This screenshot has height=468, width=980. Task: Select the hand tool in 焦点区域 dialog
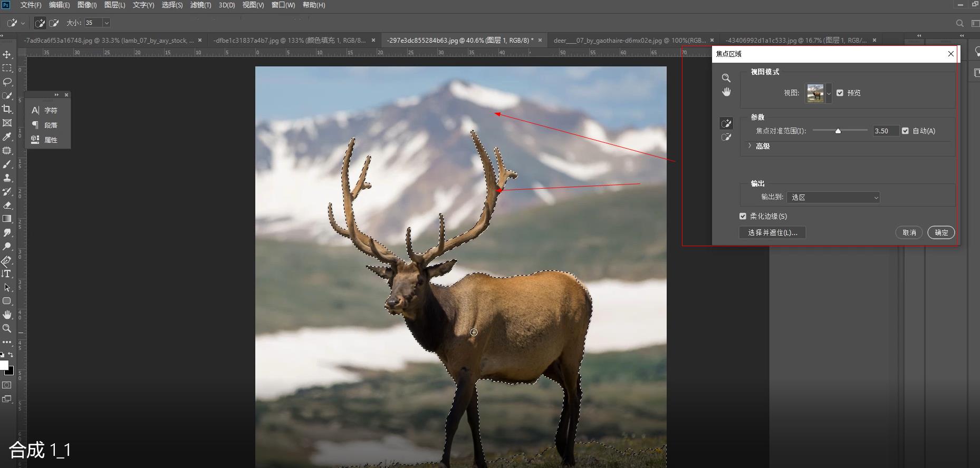pyautogui.click(x=726, y=92)
